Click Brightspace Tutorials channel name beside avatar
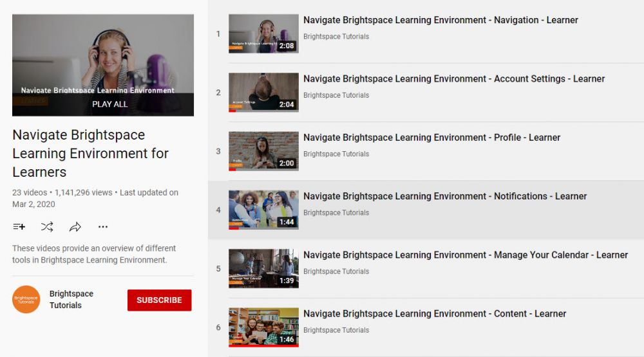The width and height of the screenshot is (644, 357). click(x=71, y=300)
